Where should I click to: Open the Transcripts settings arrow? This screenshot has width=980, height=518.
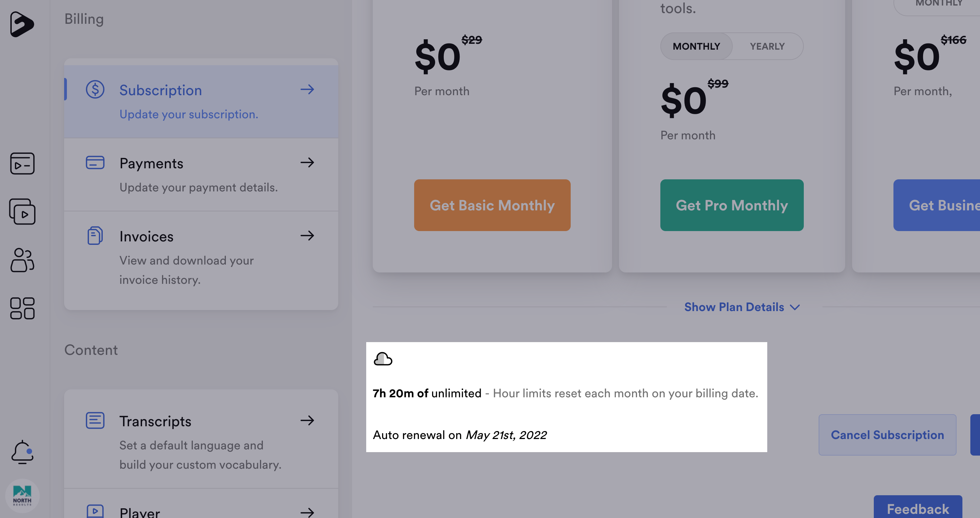307,420
